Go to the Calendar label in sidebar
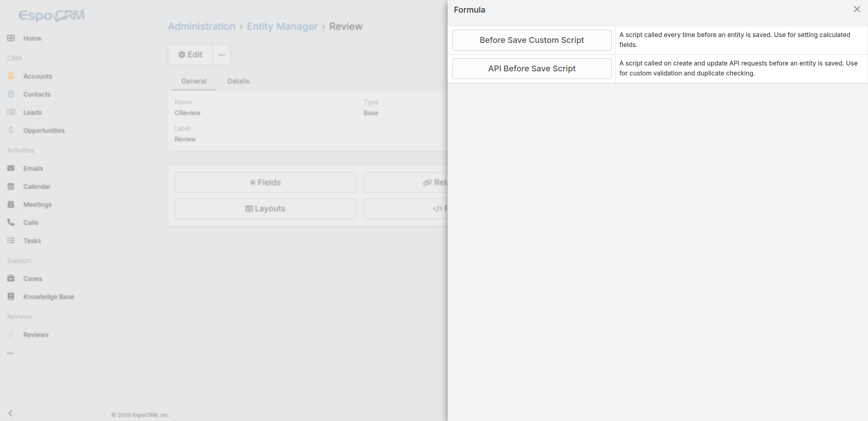 click(37, 187)
